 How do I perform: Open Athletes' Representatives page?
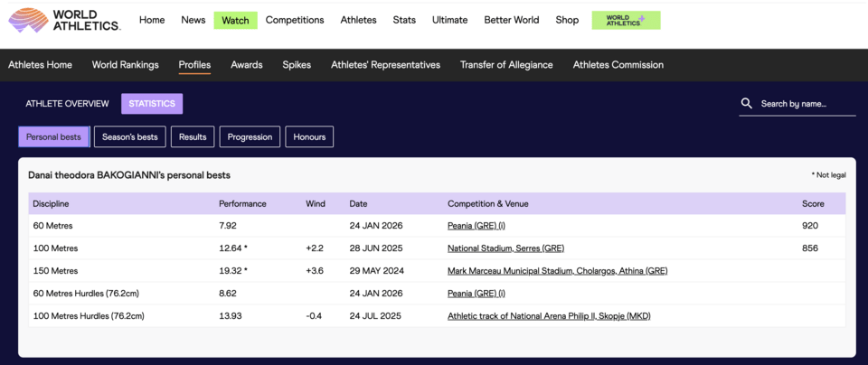click(x=385, y=65)
